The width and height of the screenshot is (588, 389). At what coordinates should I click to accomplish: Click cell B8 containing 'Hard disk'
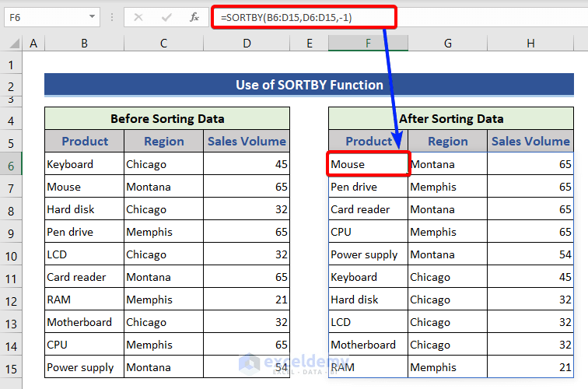(x=84, y=209)
